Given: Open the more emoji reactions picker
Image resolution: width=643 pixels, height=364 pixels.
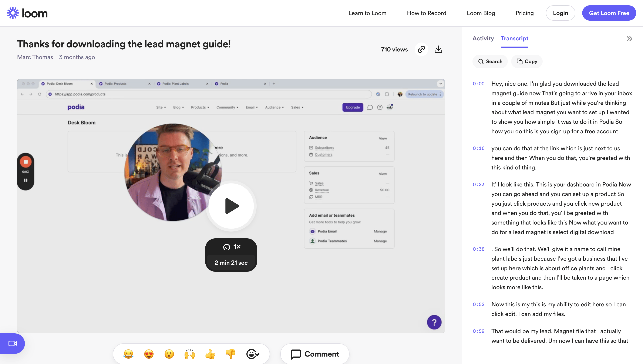Looking at the screenshot, I should 252,354.
